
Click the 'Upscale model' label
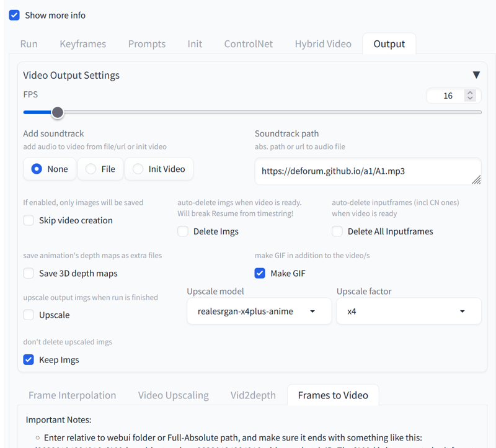point(215,291)
